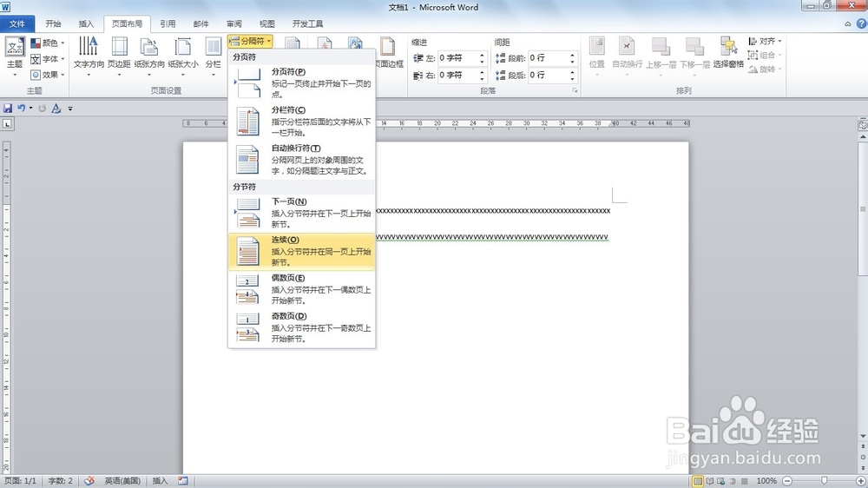Click the macro recording icon in status bar

pos(182,481)
